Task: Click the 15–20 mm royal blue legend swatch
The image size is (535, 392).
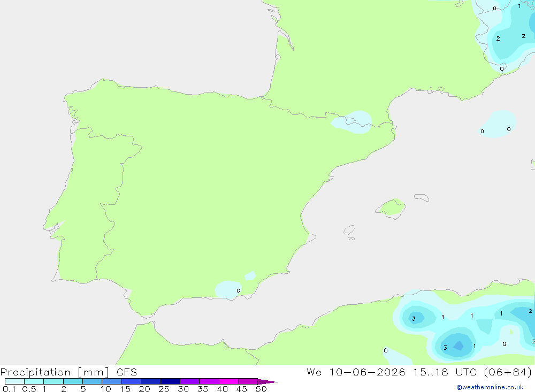Action: click(x=131, y=381)
